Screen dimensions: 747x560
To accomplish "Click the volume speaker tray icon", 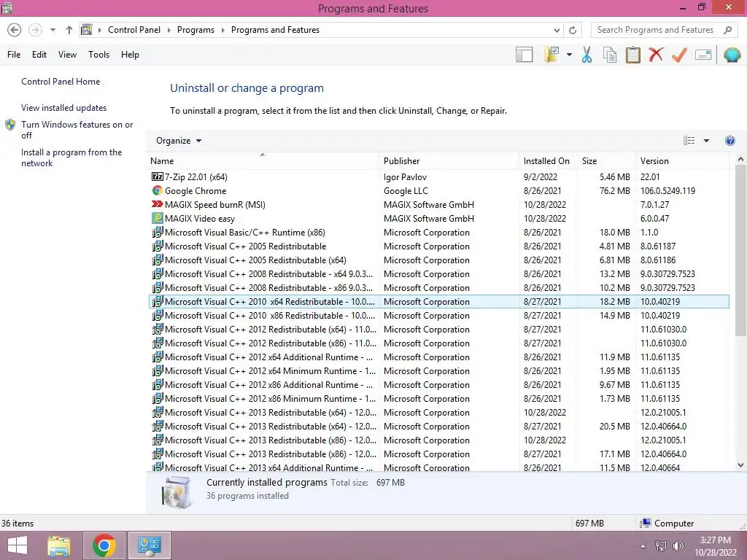I will [678, 546].
